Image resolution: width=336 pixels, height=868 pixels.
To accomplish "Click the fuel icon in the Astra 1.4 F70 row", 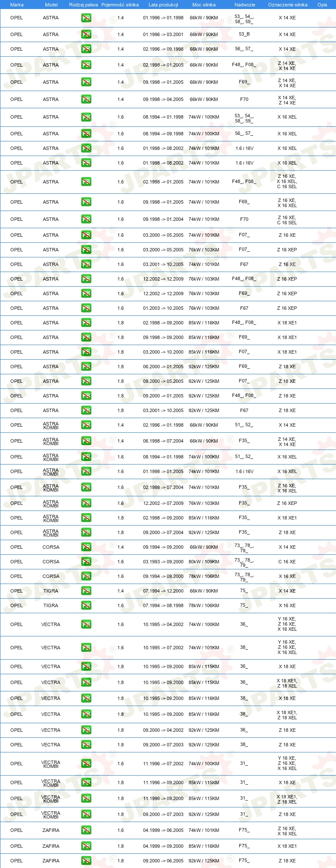I will (x=86, y=99).
